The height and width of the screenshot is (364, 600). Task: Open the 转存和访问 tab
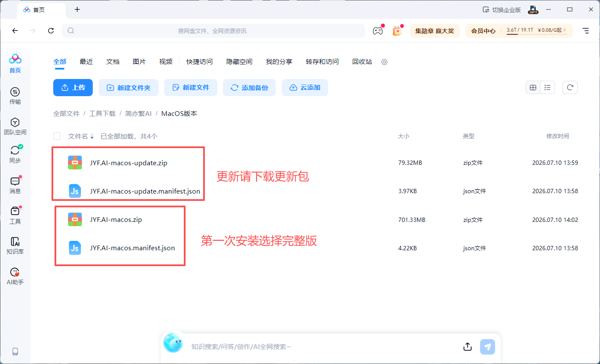322,62
